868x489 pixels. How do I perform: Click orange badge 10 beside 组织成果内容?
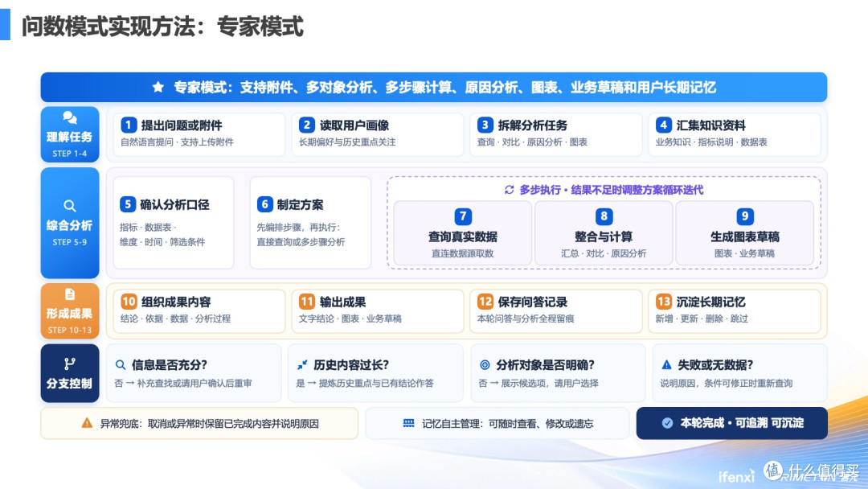point(129,302)
